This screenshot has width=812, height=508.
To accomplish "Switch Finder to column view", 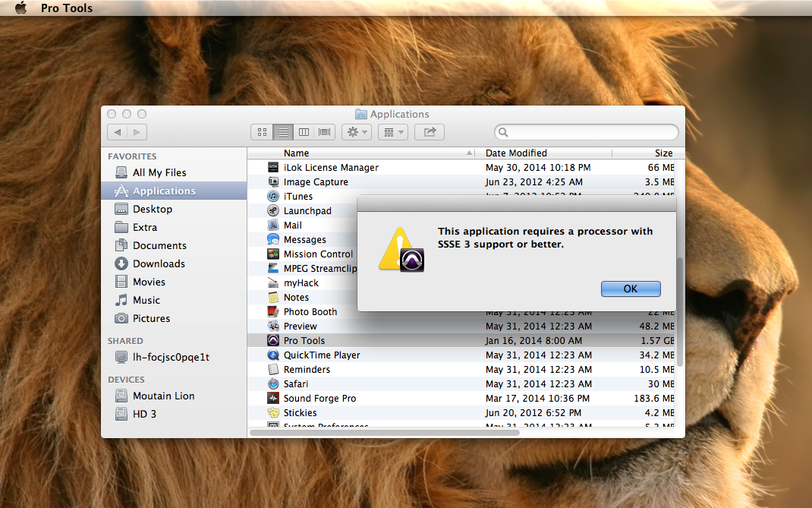I will pos(304,132).
